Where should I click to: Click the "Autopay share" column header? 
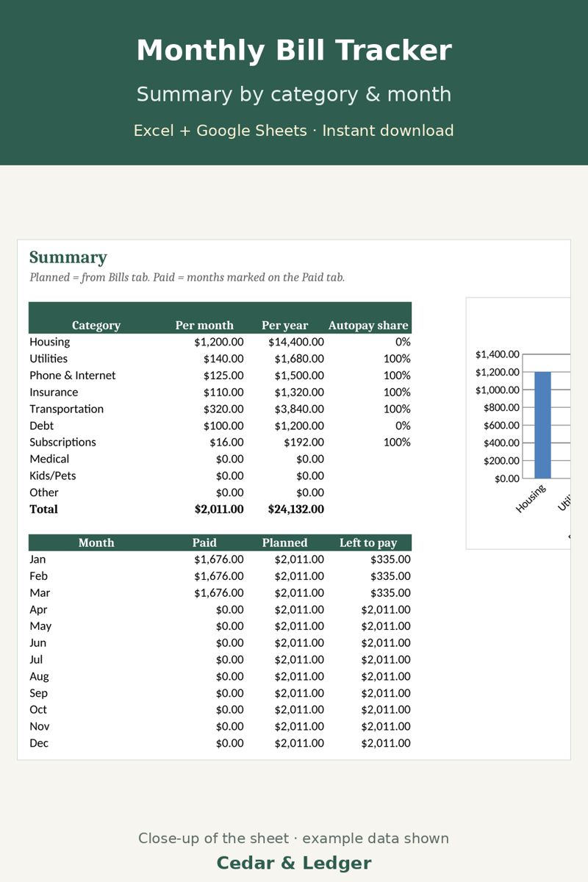point(368,325)
